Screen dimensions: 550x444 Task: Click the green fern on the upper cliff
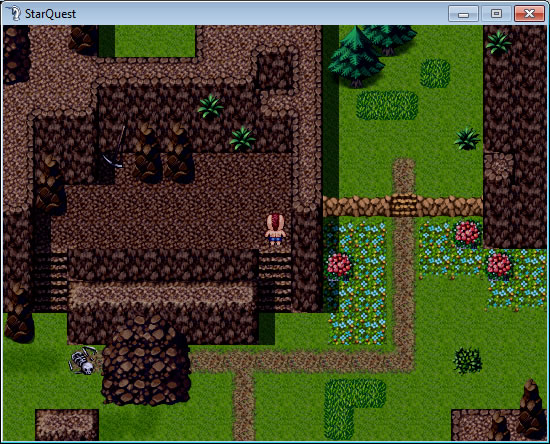(x=210, y=106)
